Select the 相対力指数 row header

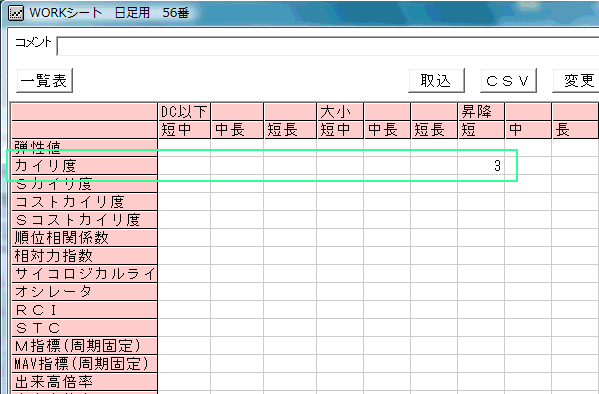pos(84,256)
